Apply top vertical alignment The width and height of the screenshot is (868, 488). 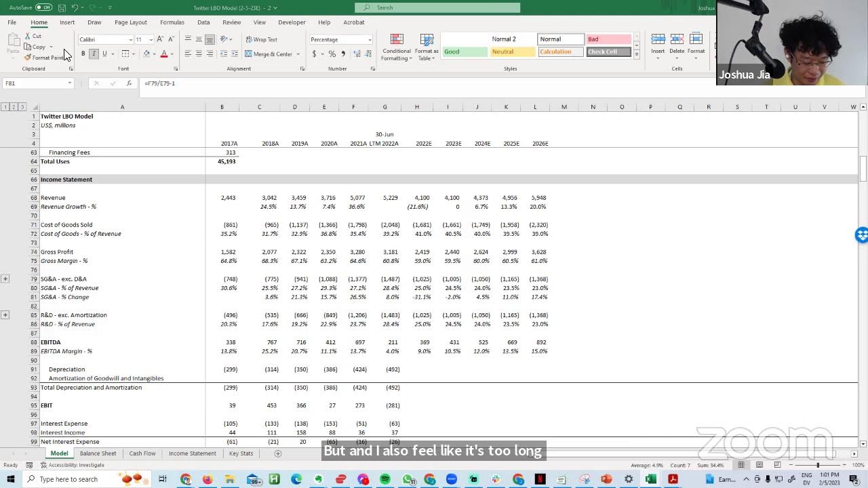coord(188,39)
